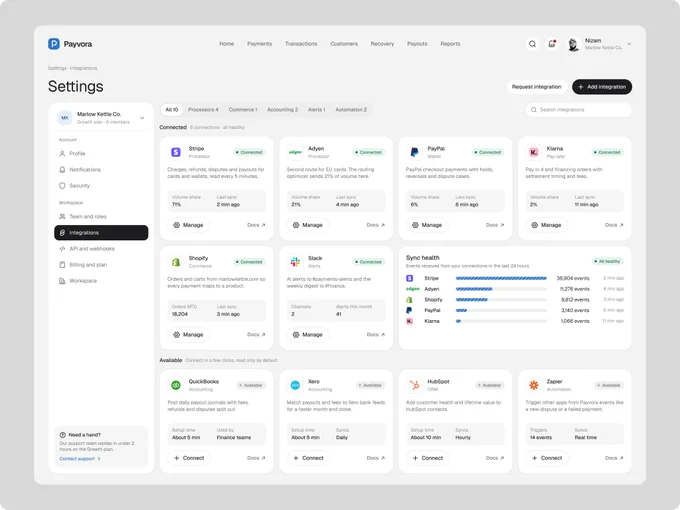
Task: Open search with the magnifier icon
Action: [x=532, y=44]
